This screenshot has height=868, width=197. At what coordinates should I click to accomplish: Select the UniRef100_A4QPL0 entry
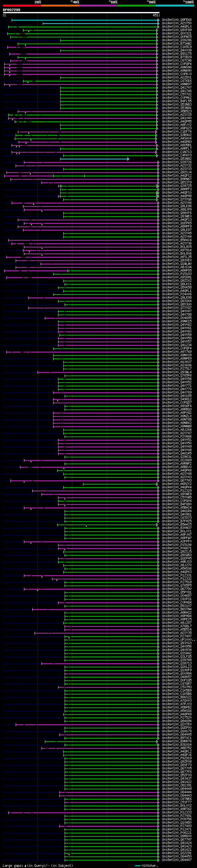pos(177,26)
